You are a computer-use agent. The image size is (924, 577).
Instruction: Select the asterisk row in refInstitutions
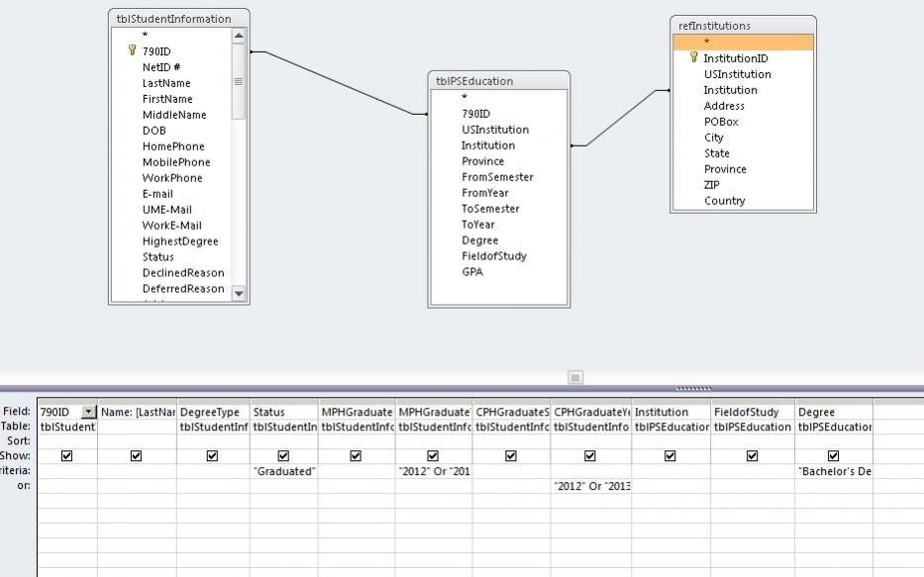(x=743, y=42)
